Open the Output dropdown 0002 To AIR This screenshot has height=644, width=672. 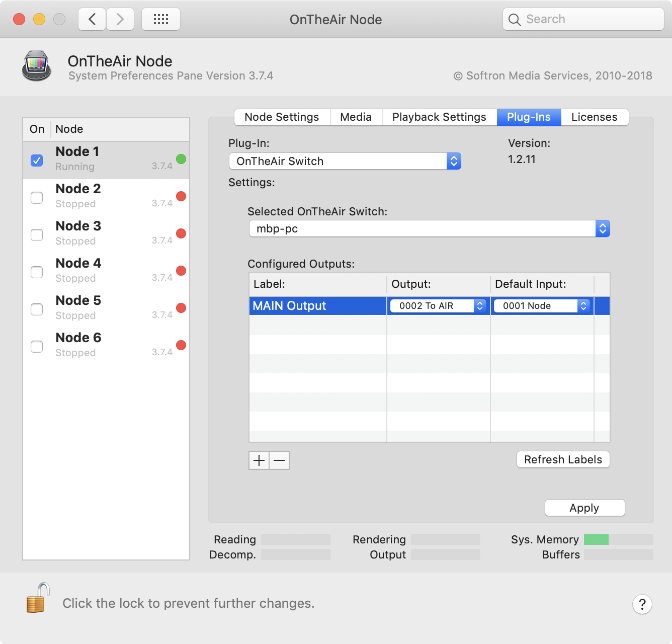pos(438,306)
